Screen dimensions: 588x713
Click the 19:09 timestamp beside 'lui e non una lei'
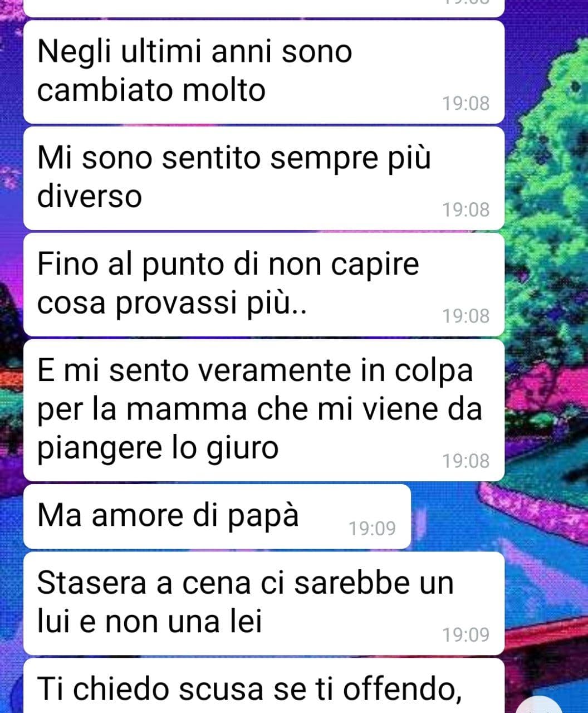pos(466,634)
